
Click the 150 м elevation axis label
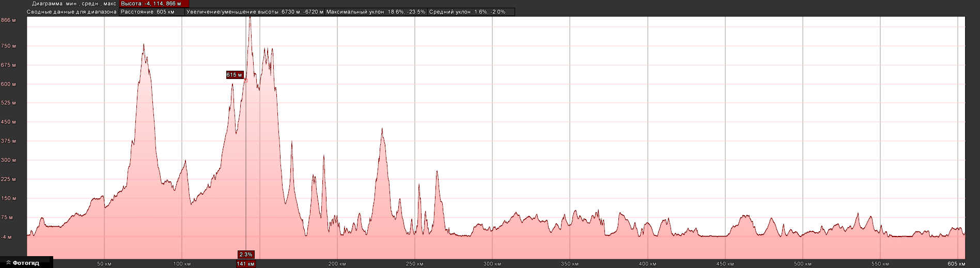point(8,198)
